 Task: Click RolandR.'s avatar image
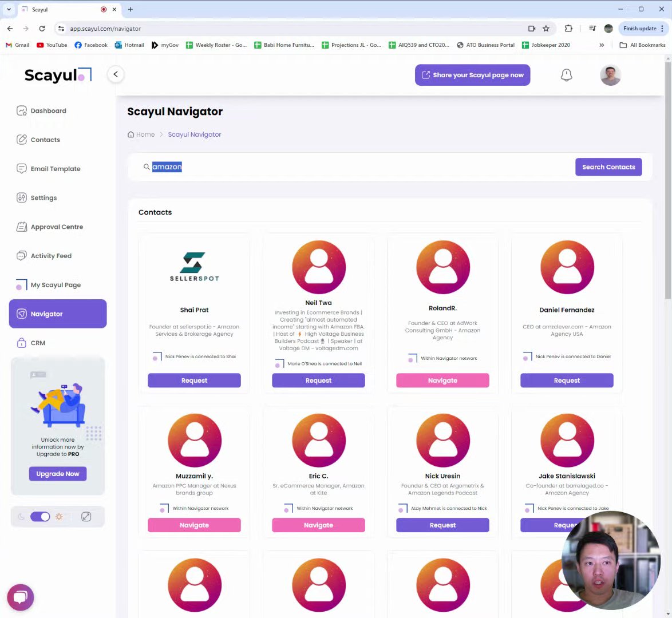pos(443,267)
